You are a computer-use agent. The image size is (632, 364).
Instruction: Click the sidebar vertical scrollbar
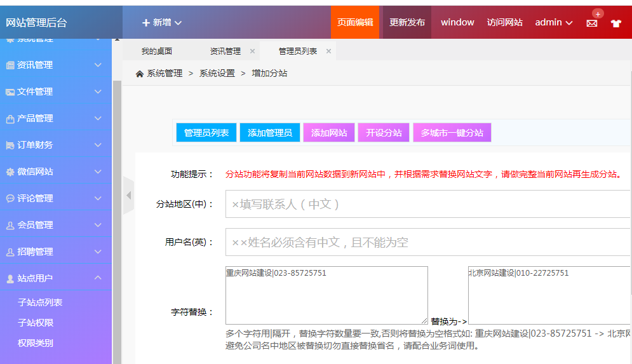(117, 222)
